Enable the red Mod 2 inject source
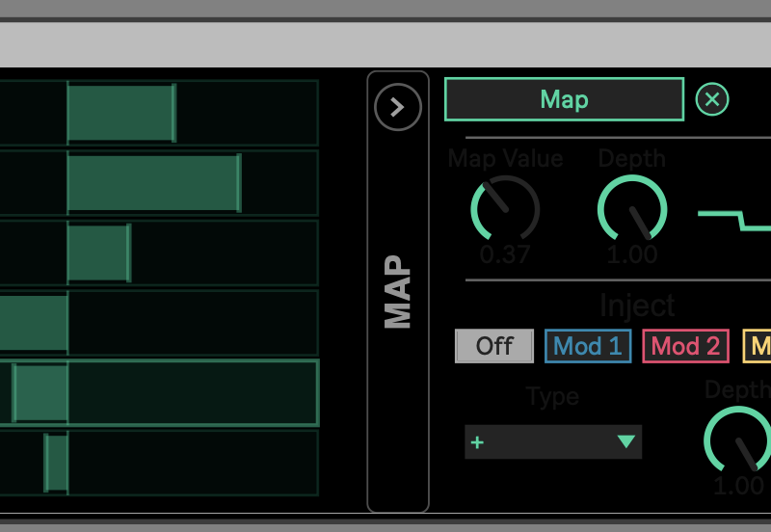 (x=685, y=346)
